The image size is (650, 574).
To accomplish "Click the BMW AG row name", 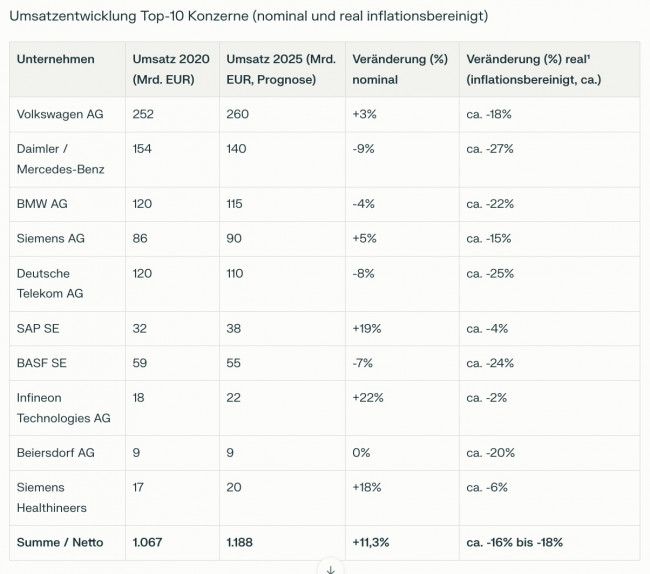I will (x=42, y=204).
